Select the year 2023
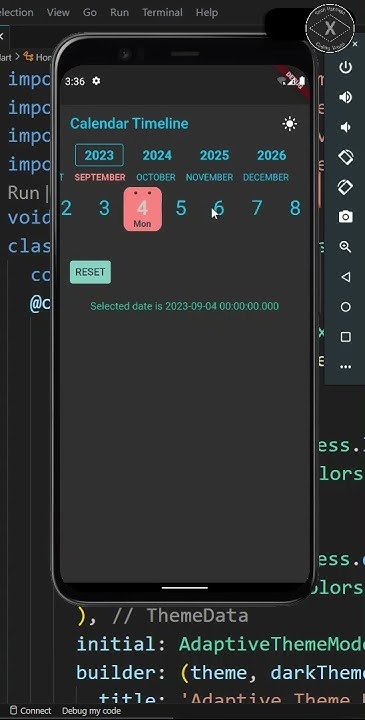365x720 pixels. [99, 155]
